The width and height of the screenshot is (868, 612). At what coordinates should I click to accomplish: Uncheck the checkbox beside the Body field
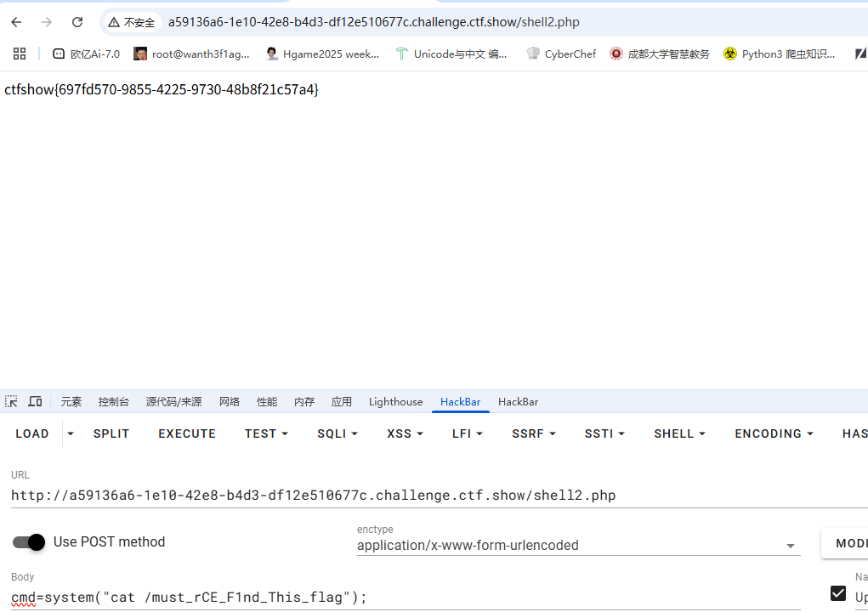pyautogui.click(x=838, y=592)
